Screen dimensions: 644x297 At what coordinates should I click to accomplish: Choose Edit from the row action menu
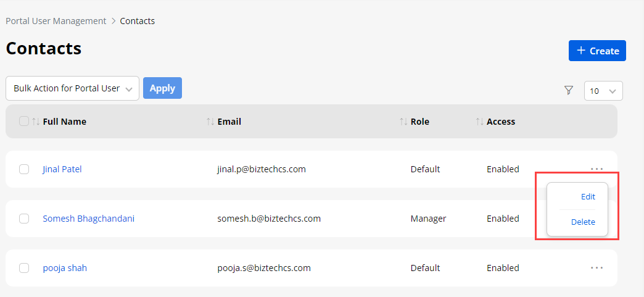pos(588,196)
